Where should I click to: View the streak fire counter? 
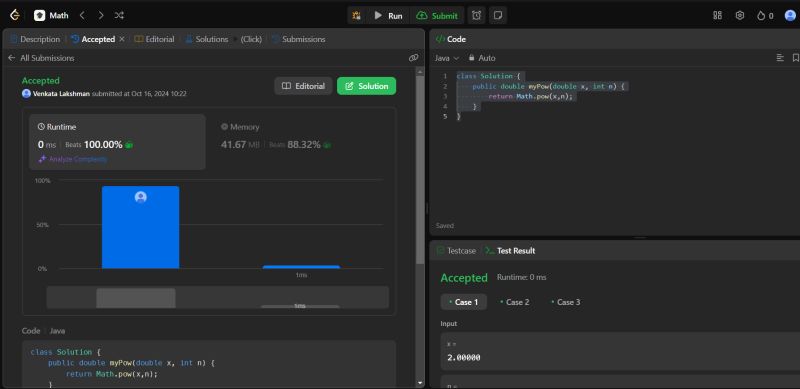tap(765, 16)
